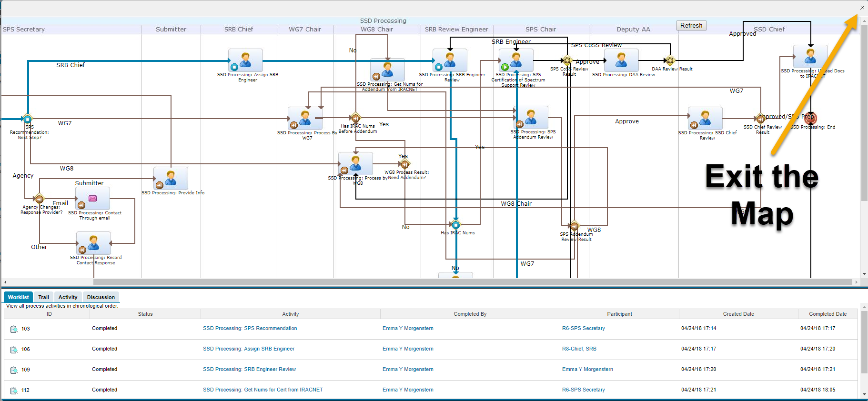
Task: Click the map scroll-down arrow
Action: (864, 274)
